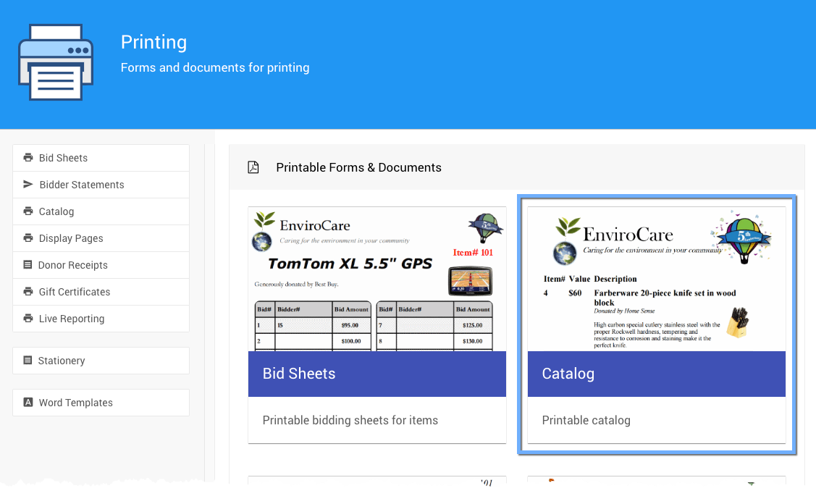Click the arrow icon next to Bidder Statements
Image resolution: width=816 pixels, height=504 pixels.
28,185
